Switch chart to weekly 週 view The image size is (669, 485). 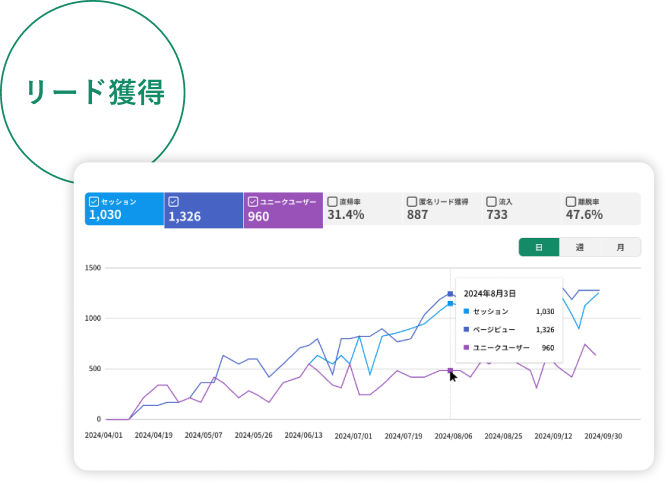(579, 247)
